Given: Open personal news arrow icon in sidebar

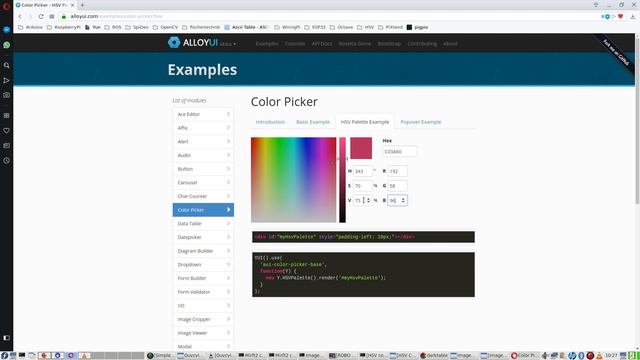Looking at the screenshot, I should coord(6,80).
